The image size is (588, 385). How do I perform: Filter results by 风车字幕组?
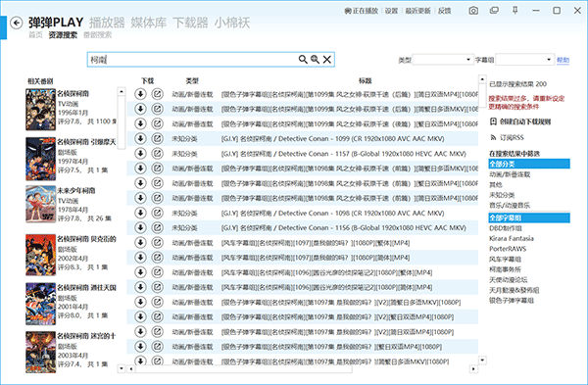pos(505,259)
